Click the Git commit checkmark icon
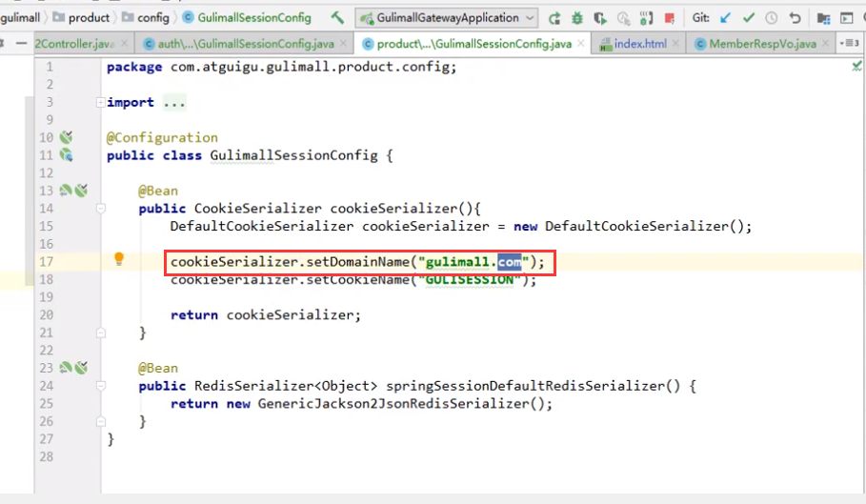This screenshot has height=504, width=866. coord(749,17)
